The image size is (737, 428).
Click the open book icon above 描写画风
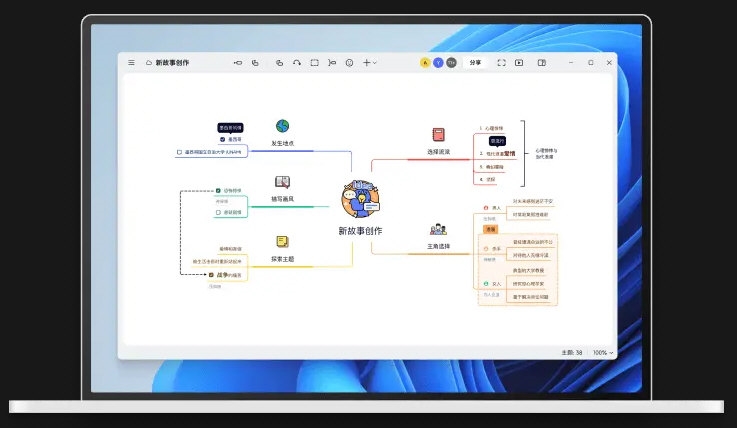[x=282, y=182]
